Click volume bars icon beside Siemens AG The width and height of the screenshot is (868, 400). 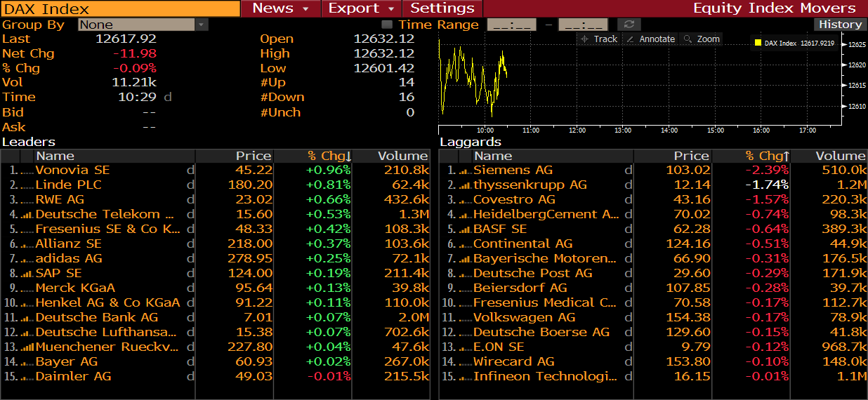pyautogui.click(x=465, y=171)
